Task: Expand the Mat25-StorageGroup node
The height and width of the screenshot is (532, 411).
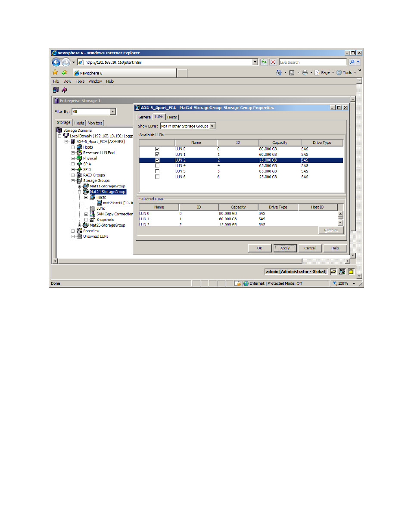Action: click(79, 225)
